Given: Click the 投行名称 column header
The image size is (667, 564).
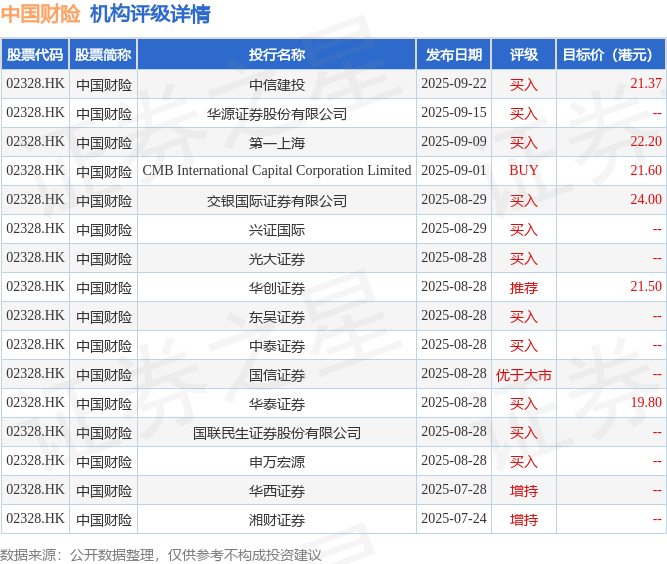Looking at the screenshot, I should coord(276,54).
